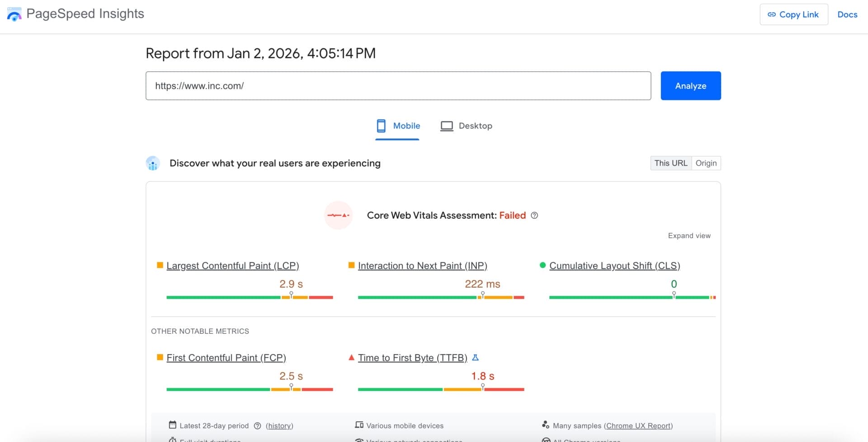Open Interaction to Next Paint (INP) link
This screenshot has height=442, width=868.
423,266
